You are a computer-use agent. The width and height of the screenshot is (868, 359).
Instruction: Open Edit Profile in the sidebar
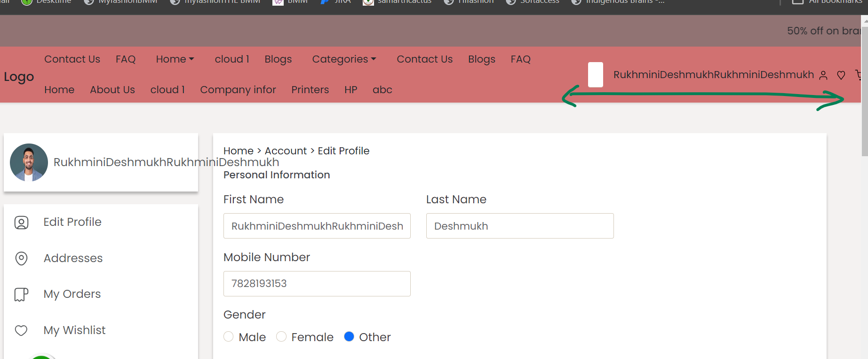click(x=72, y=222)
